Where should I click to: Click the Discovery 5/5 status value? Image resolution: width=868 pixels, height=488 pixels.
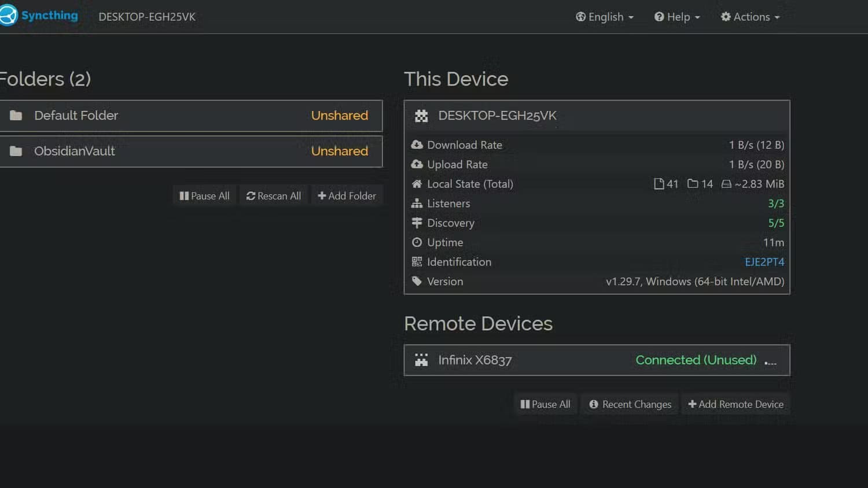[776, 223]
